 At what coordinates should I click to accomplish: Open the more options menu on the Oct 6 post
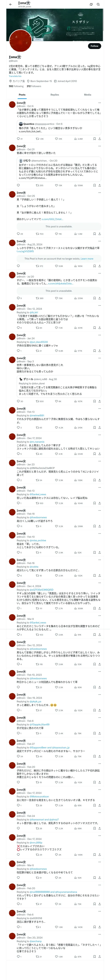tap(99, 103)
